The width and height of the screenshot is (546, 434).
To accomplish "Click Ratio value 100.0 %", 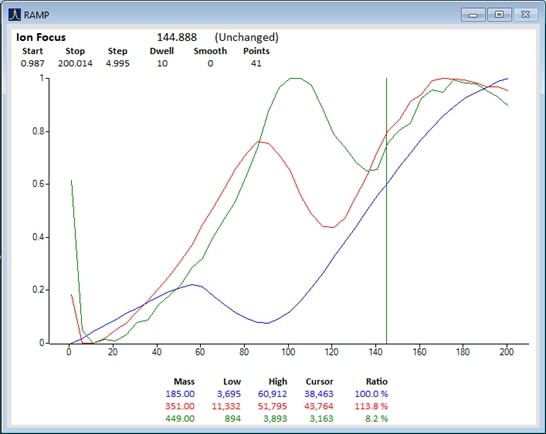I will tap(371, 394).
